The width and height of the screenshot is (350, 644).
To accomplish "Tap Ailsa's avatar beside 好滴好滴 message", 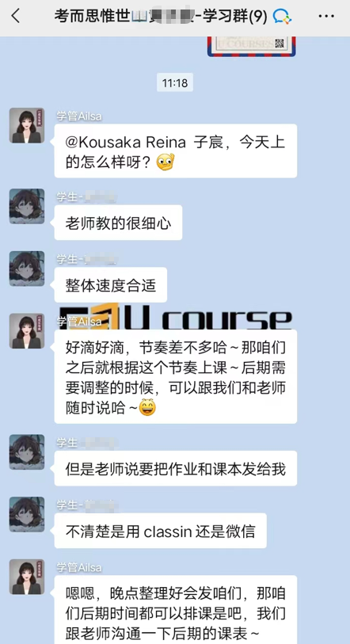I will point(27,331).
